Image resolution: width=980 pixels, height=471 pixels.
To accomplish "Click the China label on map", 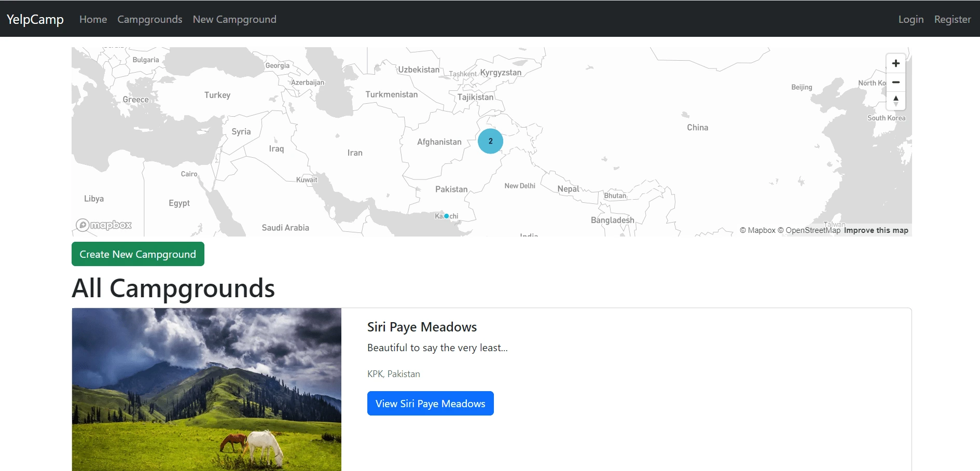I will 697,128.
